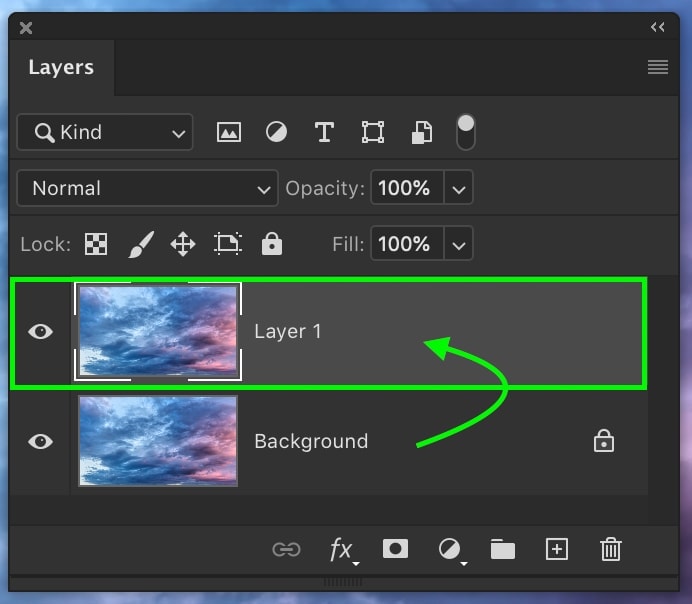Hide the Background layer eye icon
This screenshot has height=604, width=692.
40,441
